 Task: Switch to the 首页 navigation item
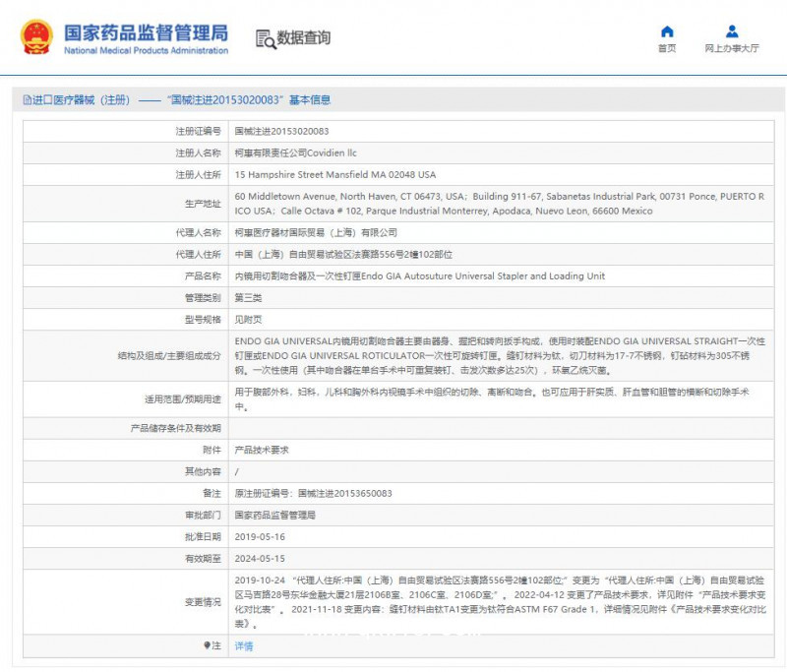click(667, 47)
